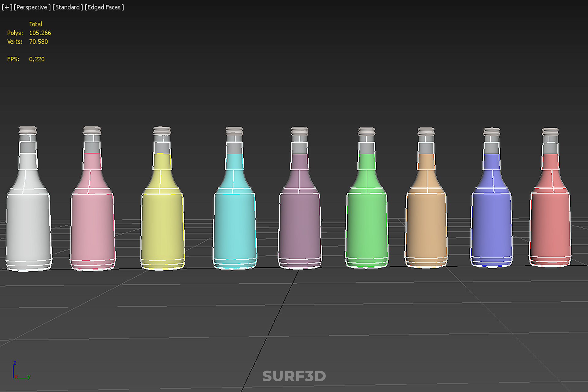588x392 pixels.
Task: Select the tan orange bottle model
Action: (x=426, y=227)
